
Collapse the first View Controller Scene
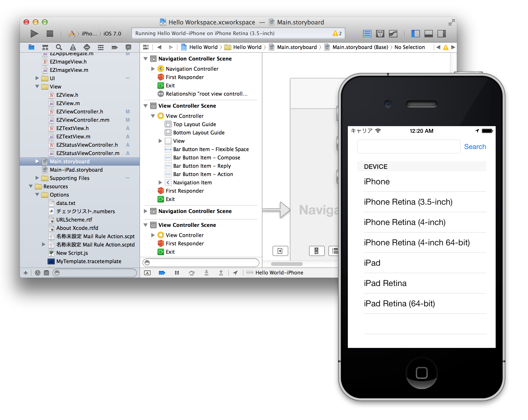click(146, 106)
